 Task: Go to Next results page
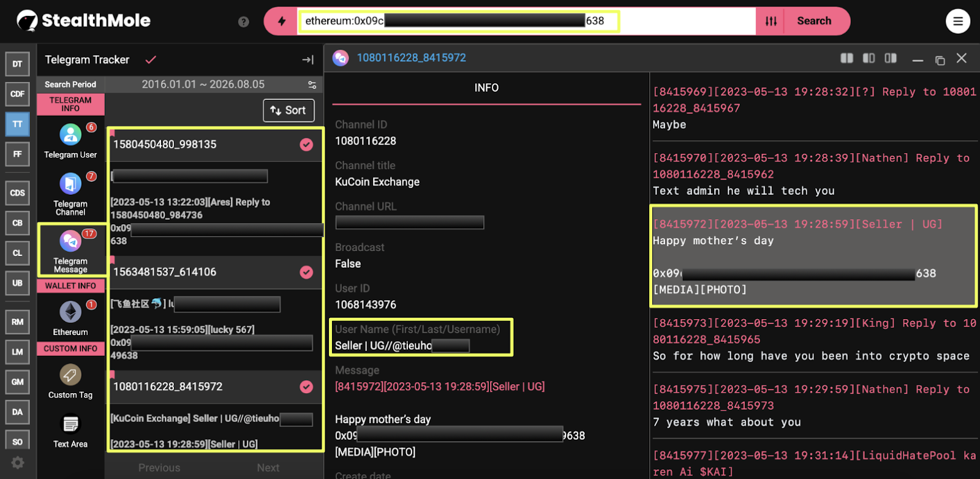(x=268, y=467)
